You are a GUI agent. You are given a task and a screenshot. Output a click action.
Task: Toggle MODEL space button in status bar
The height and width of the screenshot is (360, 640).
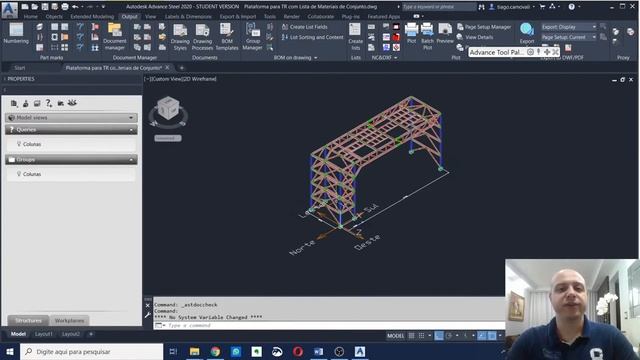pos(395,336)
